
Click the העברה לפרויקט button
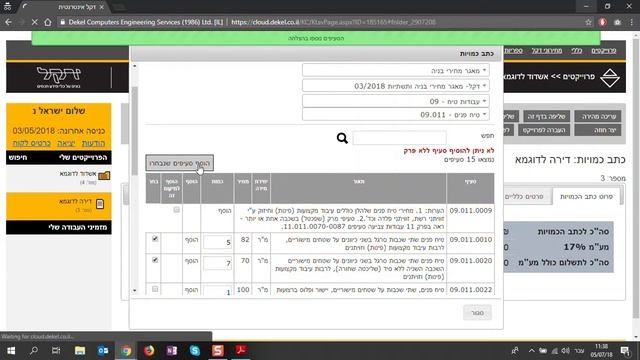click(x=544, y=130)
